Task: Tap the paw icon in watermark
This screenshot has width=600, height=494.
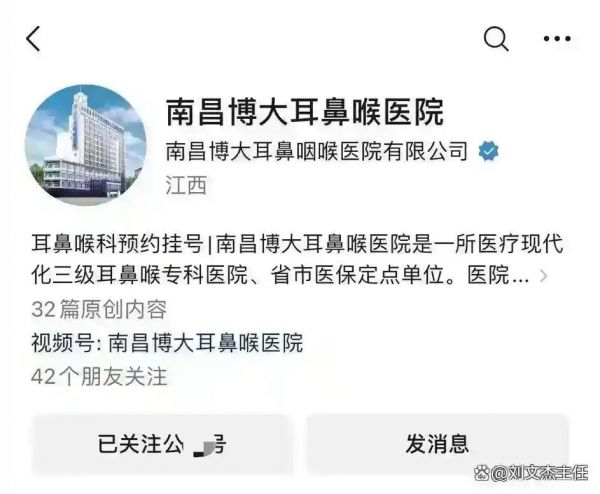Action: [483, 473]
